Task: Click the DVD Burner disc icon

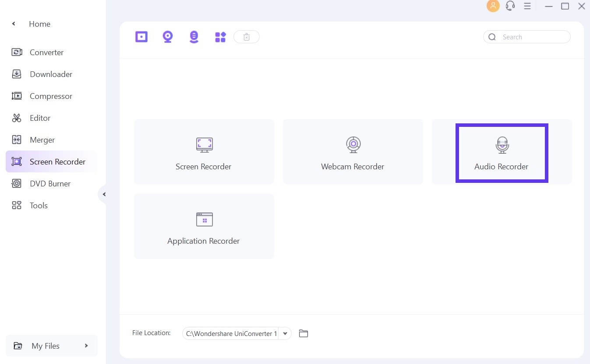Action: pos(17,183)
